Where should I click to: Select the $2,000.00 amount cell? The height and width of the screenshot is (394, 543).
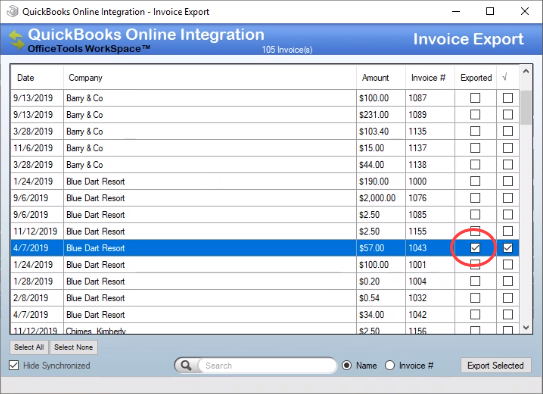coord(381,198)
